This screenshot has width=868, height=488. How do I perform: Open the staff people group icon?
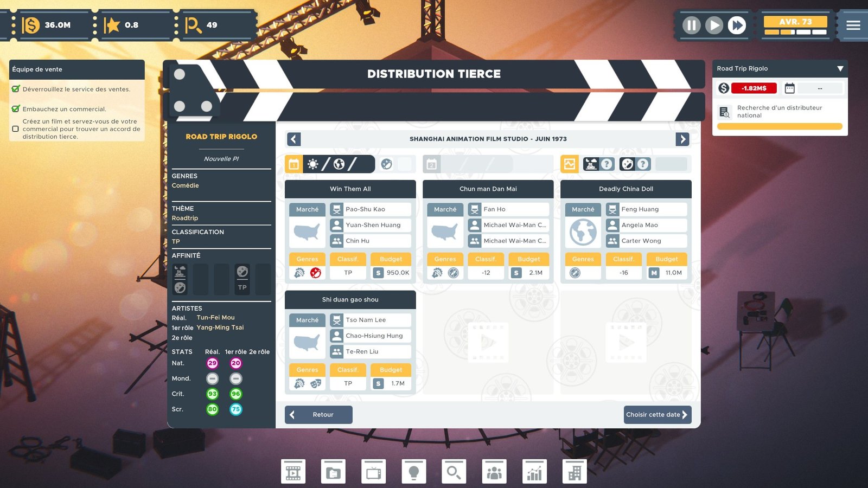tap(494, 472)
